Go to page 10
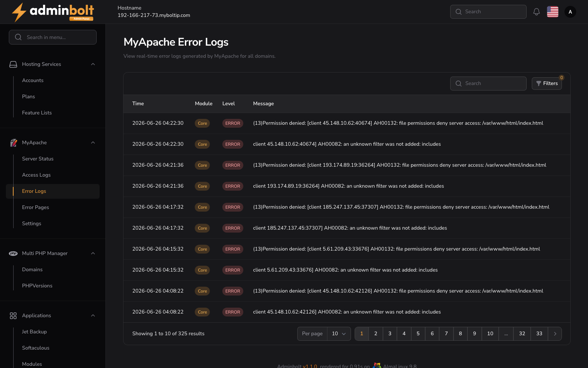 [x=490, y=334]
